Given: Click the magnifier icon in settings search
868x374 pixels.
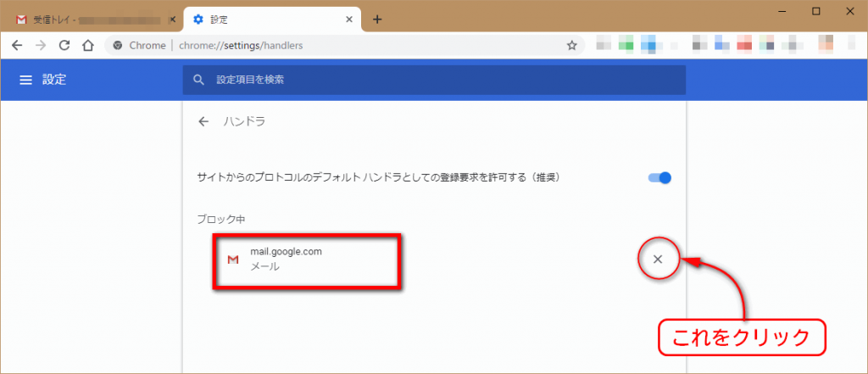Looking at the screenshot, I should point(199,80).
